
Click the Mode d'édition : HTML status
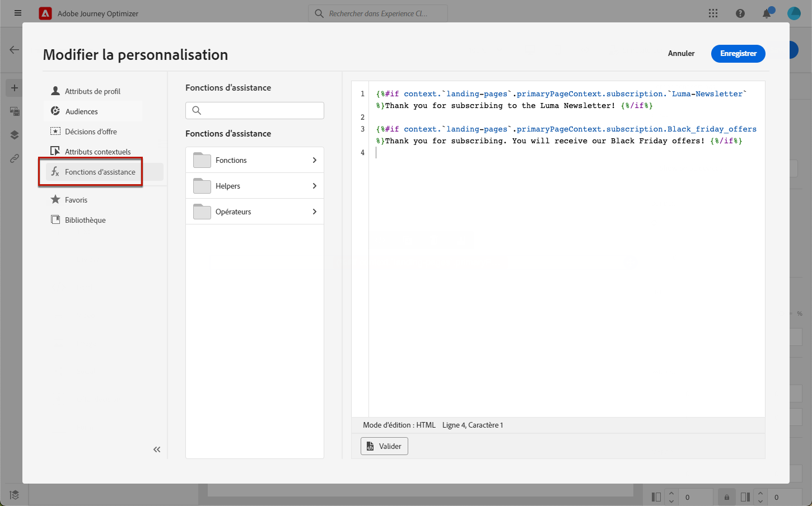[x=399, y=425]
